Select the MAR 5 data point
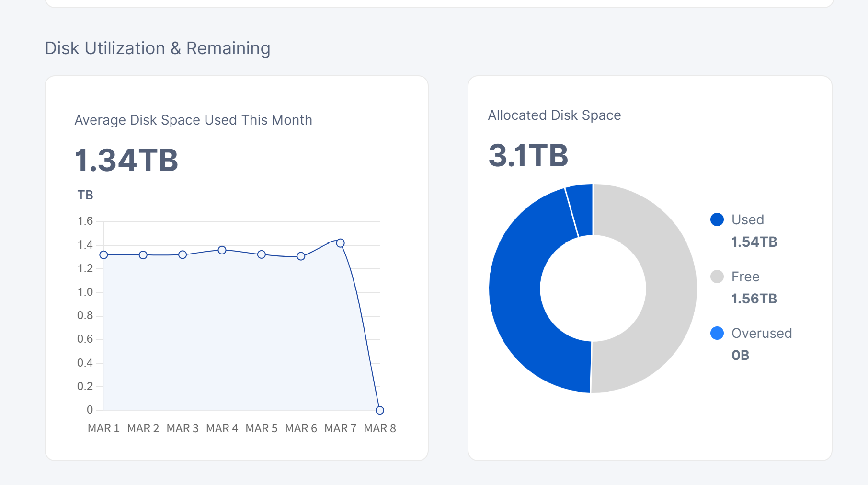Screen dimensions: 868x485 (x=262, y=254)
